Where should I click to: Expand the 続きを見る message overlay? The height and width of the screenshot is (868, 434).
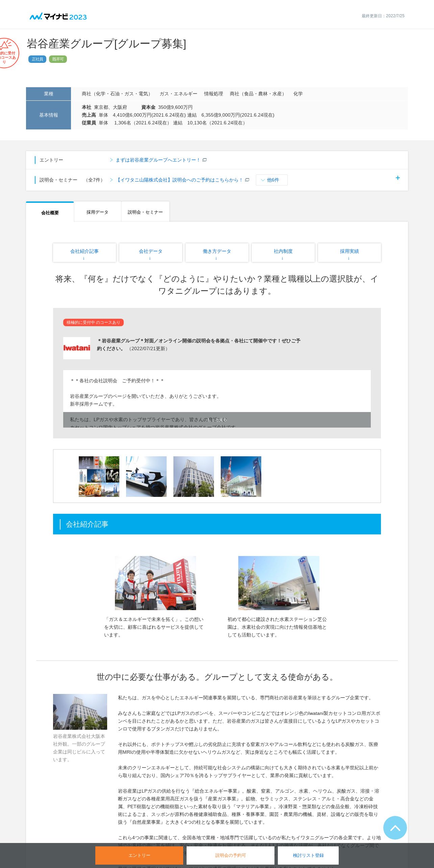click(x=217, y=419)
